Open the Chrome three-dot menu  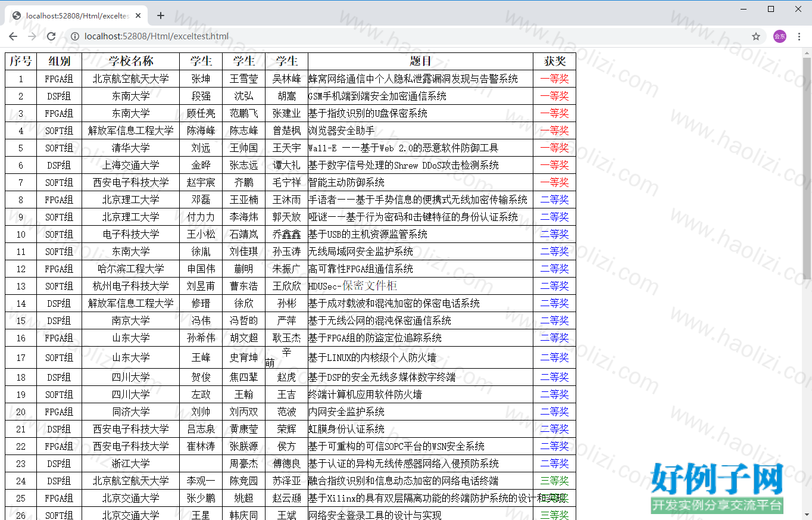799,36
